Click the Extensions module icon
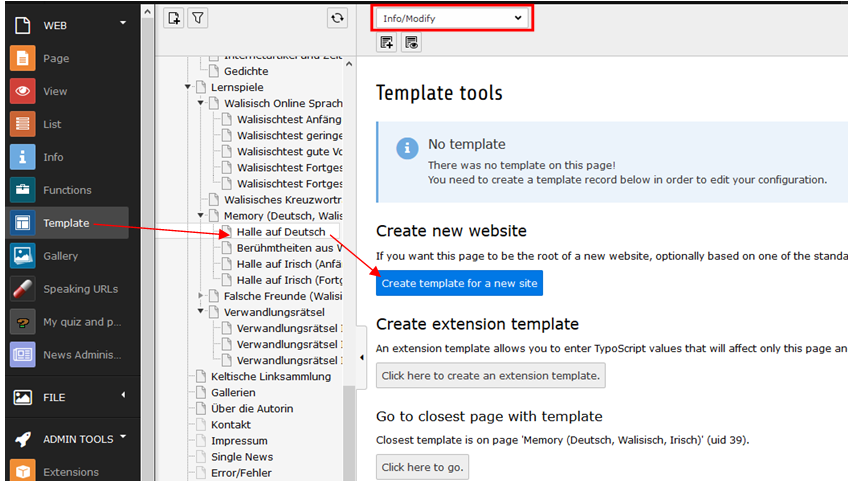 (x=23, y=472)
